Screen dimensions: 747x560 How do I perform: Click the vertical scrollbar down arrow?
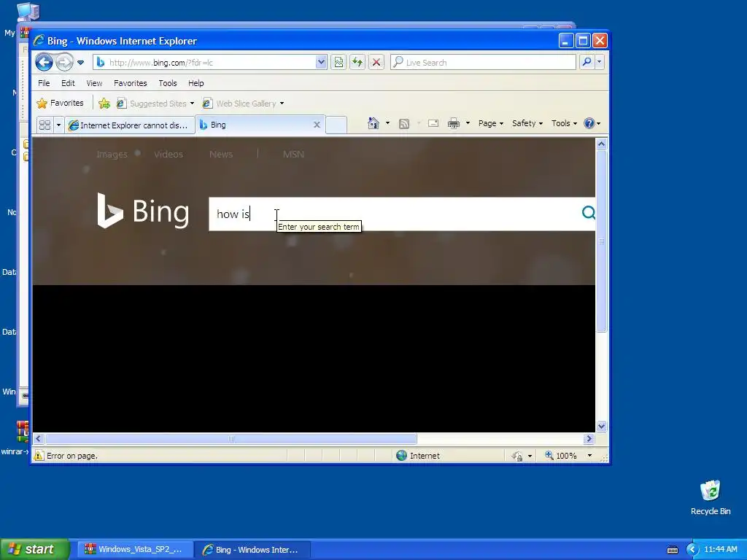point(601,426)
